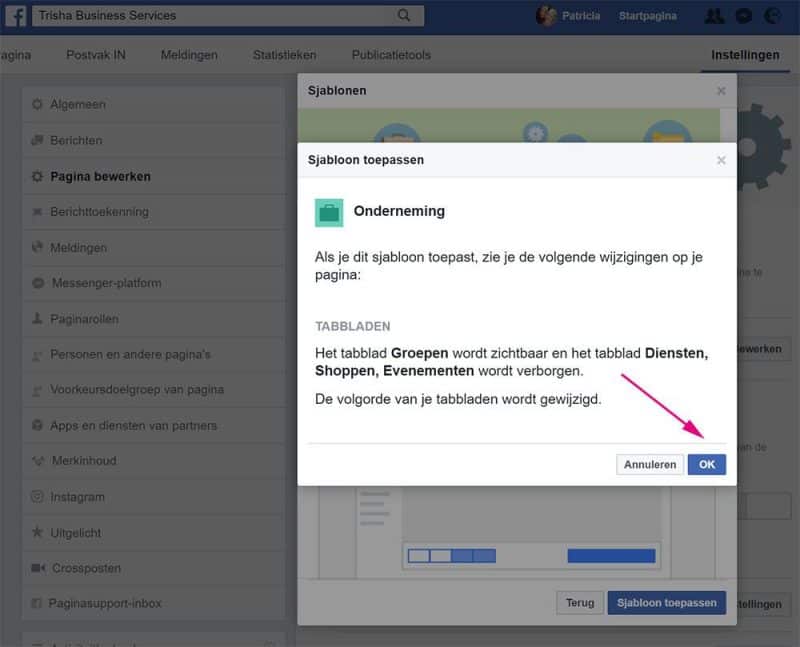The image size is (800, 647).
Task: Click the template preview banner image
Action: [x=509, y=125]
